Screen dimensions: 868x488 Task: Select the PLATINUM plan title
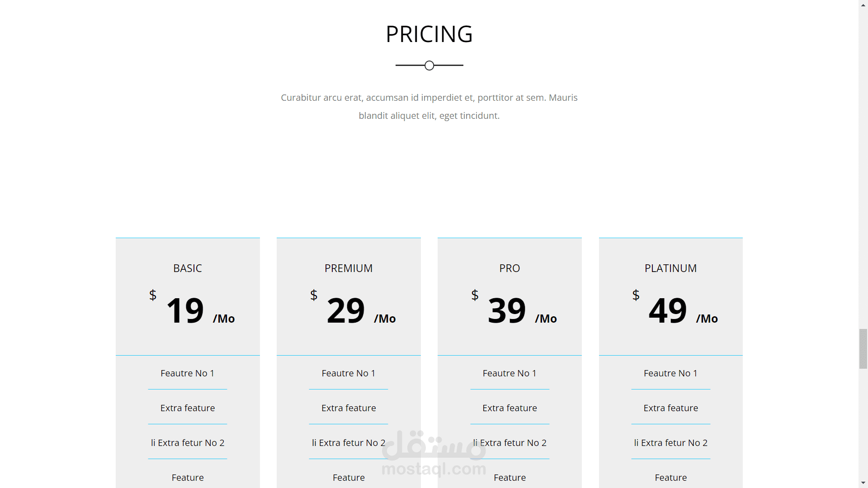click(670, 268)
